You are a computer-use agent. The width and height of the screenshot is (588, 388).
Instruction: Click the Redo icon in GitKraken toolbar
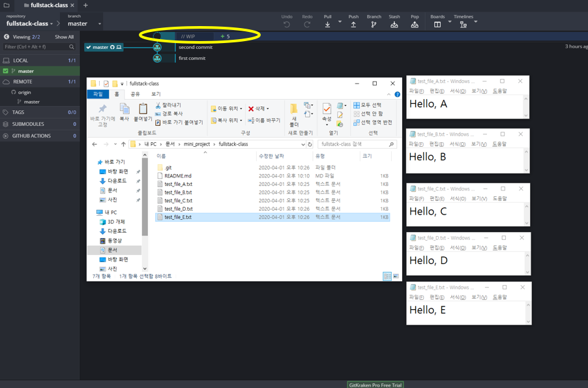click(x=307, y=24)
